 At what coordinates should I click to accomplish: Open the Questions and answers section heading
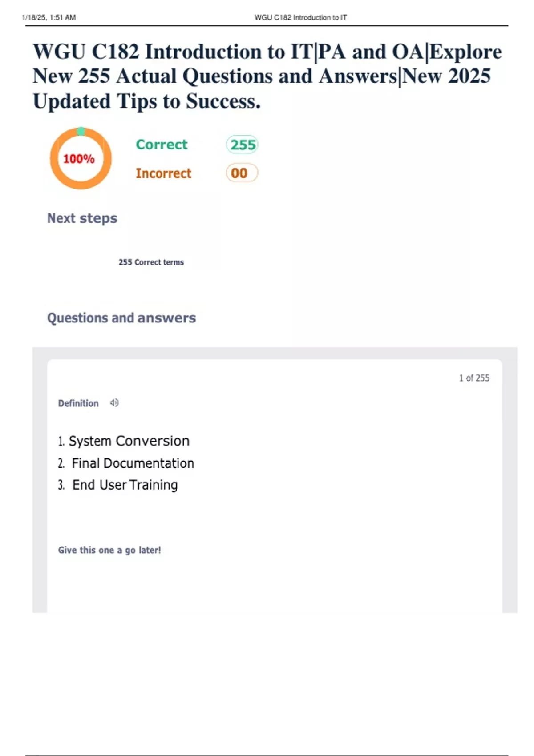click(x=121, y=318)
